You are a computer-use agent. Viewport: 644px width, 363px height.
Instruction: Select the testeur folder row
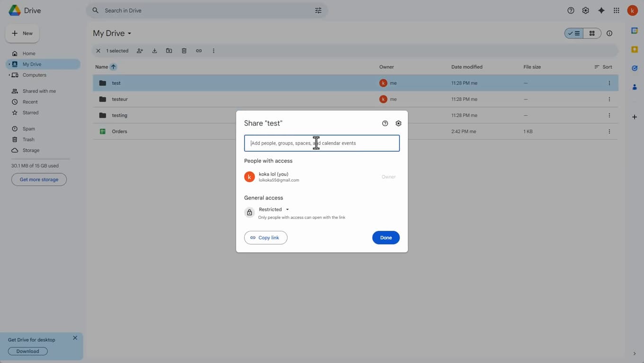[356, 99]
